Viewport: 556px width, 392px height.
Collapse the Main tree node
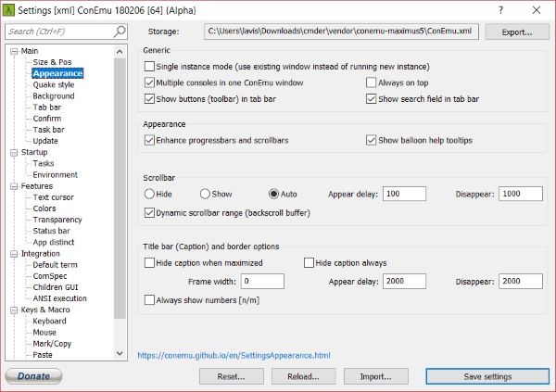[x=14, y=52]
